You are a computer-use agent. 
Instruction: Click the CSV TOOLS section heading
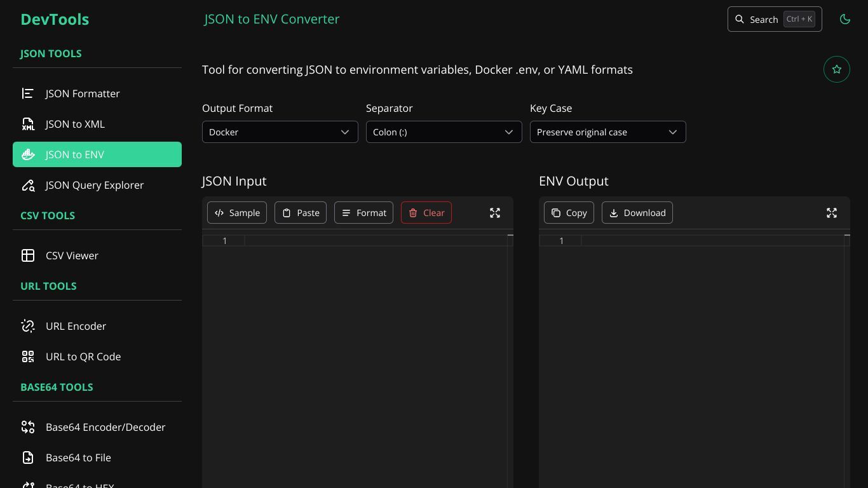click(48, 215)
